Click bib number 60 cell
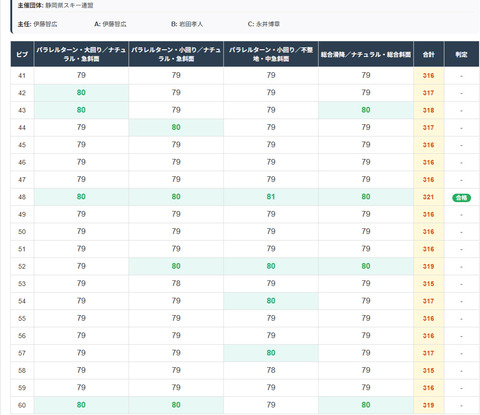This screenshot has height=415, width=480. (22, 405)
